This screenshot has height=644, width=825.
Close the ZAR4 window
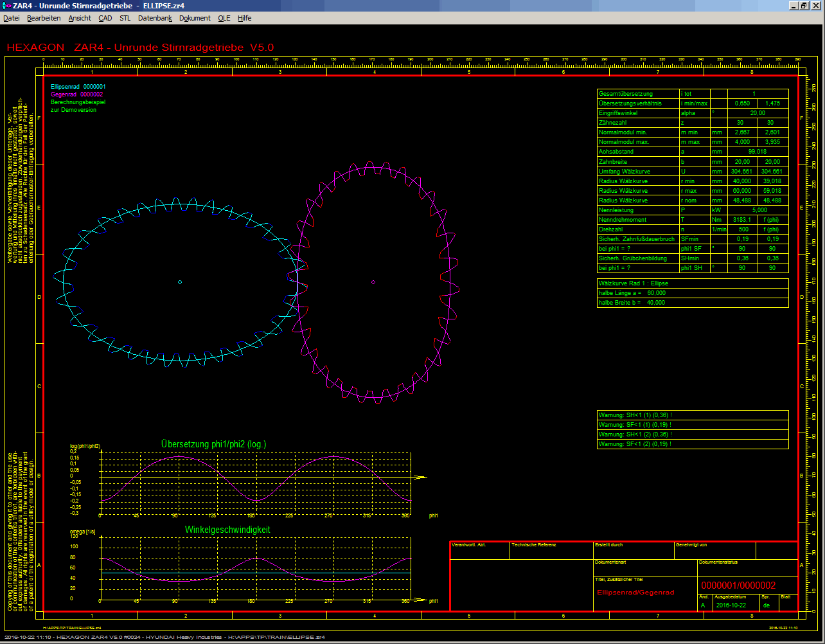tap(815, 6)
